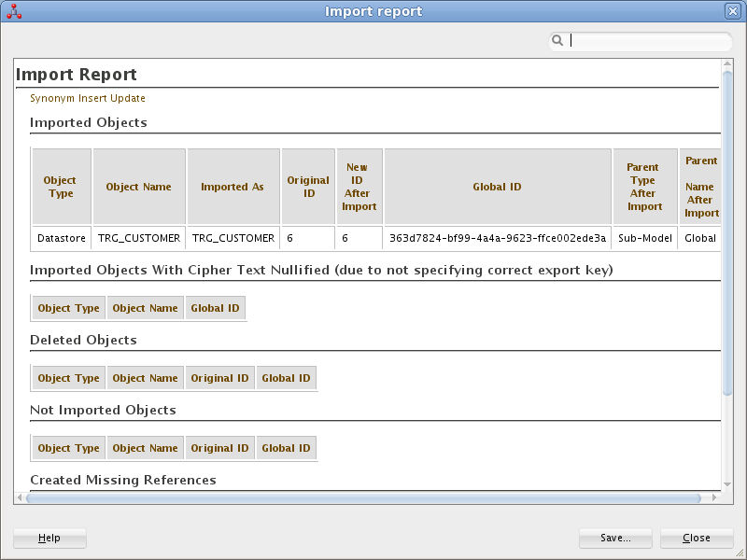The image size is (747, 560).
Task: Click the Original ID column header
Action: (307, 185)
